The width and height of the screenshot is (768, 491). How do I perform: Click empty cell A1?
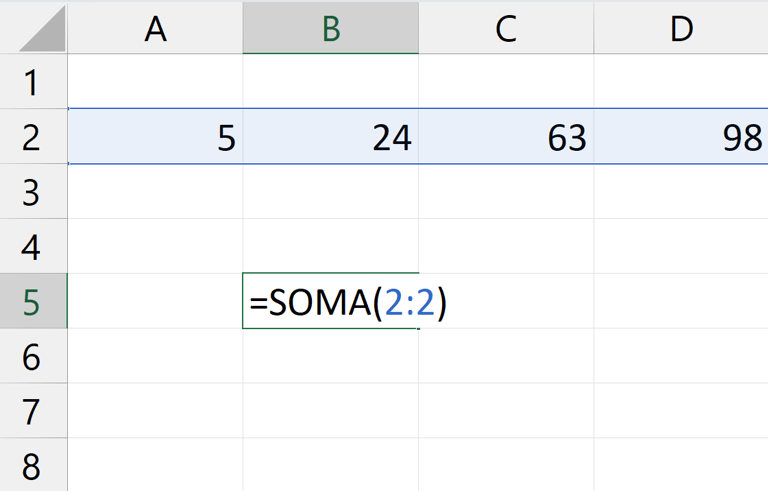point(155,82)
